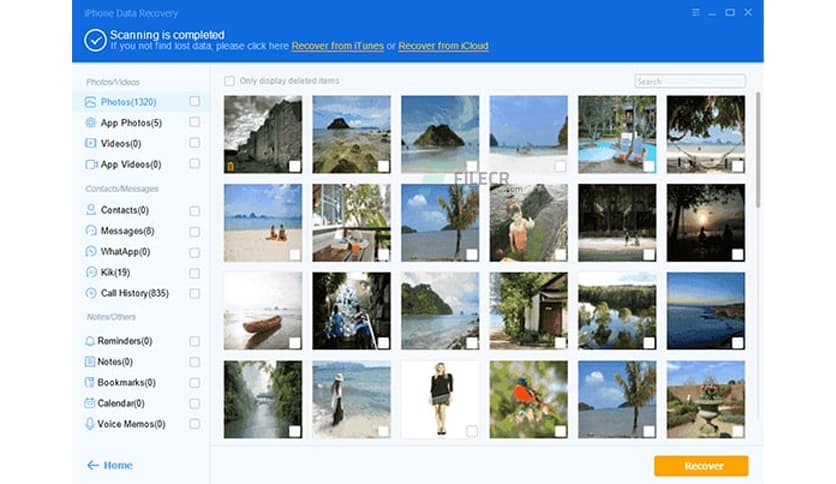The image size is (836, 484).
Task: Open the Notes(0) notepad icon
Action: [90, 361]
